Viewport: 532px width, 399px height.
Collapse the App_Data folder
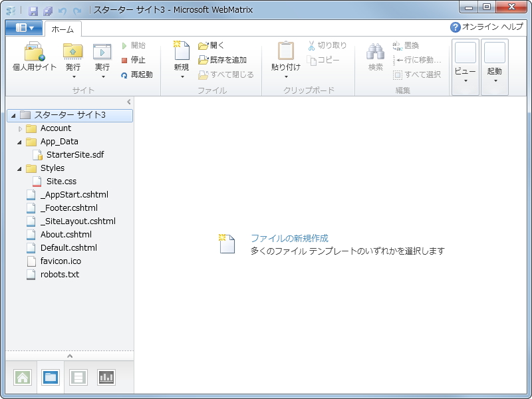19,142
